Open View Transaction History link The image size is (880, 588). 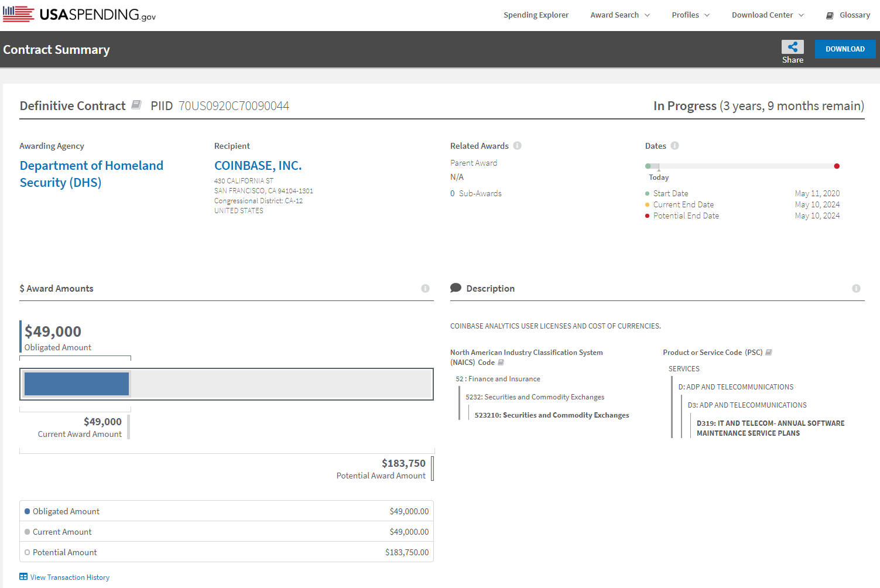pos(70,577)
